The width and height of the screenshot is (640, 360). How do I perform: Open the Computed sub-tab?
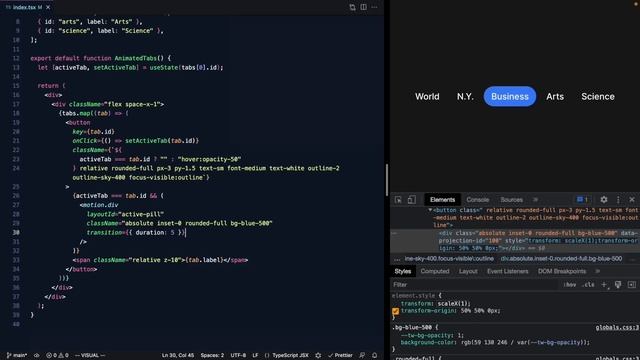[x=435, y=271]
